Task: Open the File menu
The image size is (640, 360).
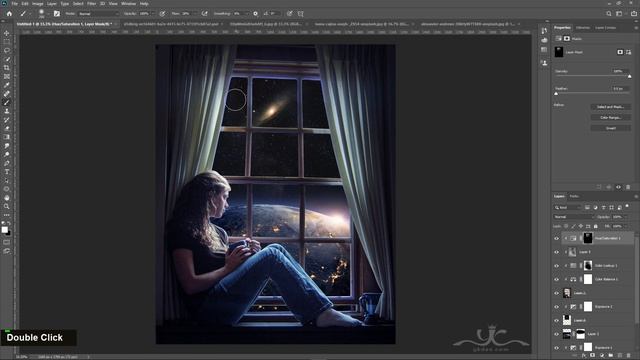Action: pos(15,4)
